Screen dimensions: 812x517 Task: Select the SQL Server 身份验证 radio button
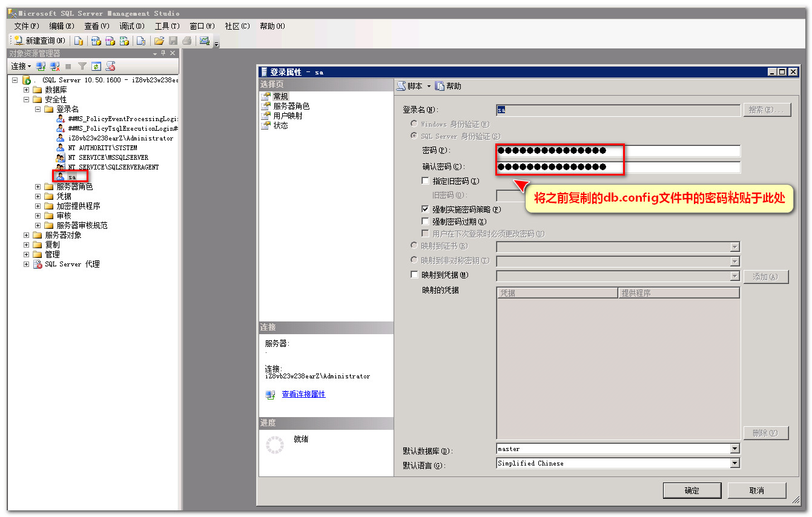414,136
